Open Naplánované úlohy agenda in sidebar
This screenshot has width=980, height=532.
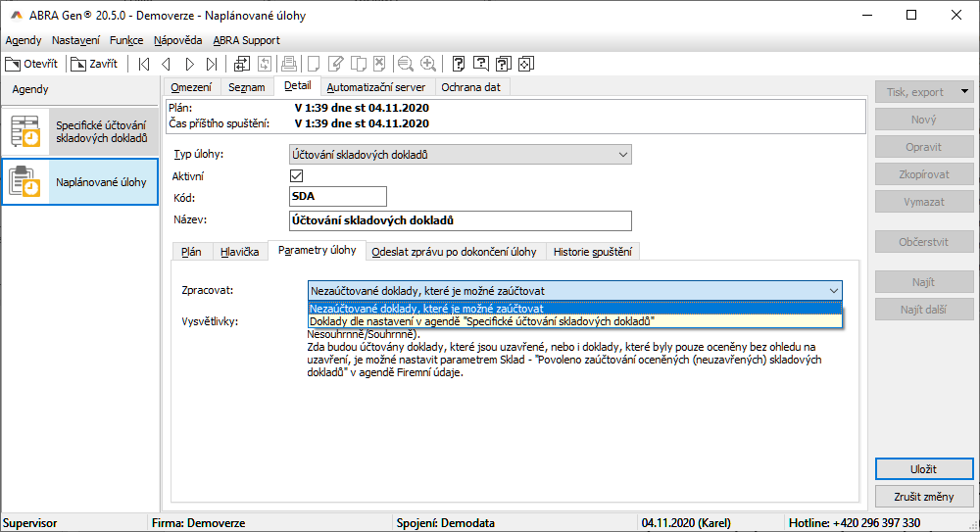[79, 181]
